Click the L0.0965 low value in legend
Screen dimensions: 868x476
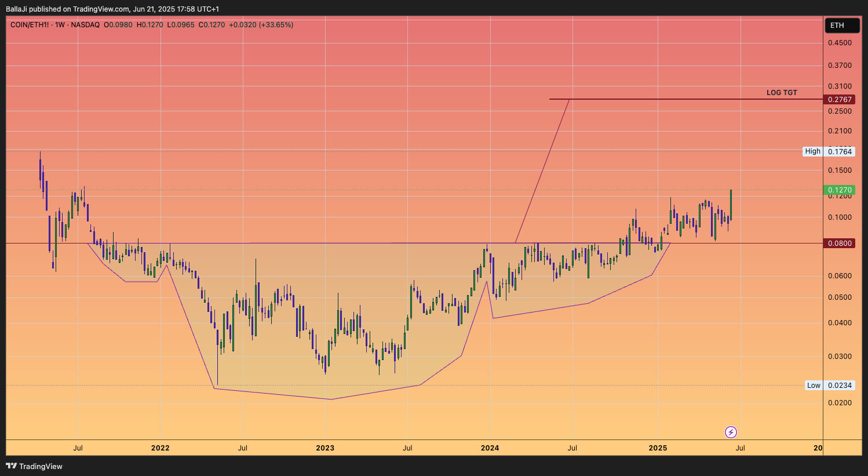tap(181, 25)
